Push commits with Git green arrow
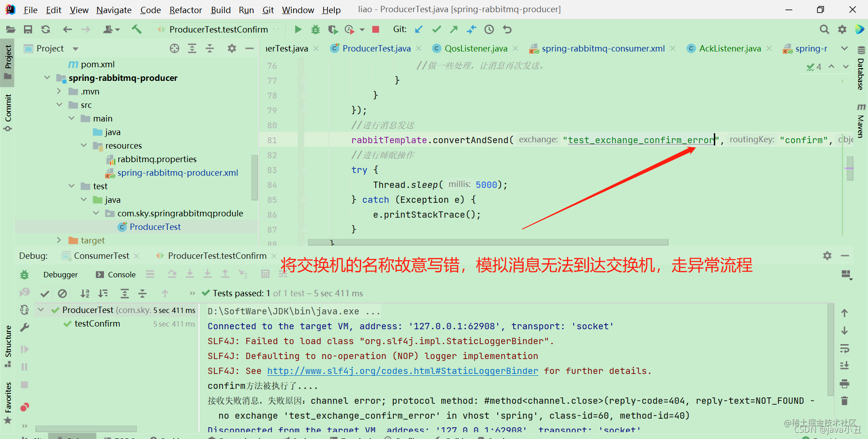This screenshot has width=868, height=439. (x=454, y=29)
